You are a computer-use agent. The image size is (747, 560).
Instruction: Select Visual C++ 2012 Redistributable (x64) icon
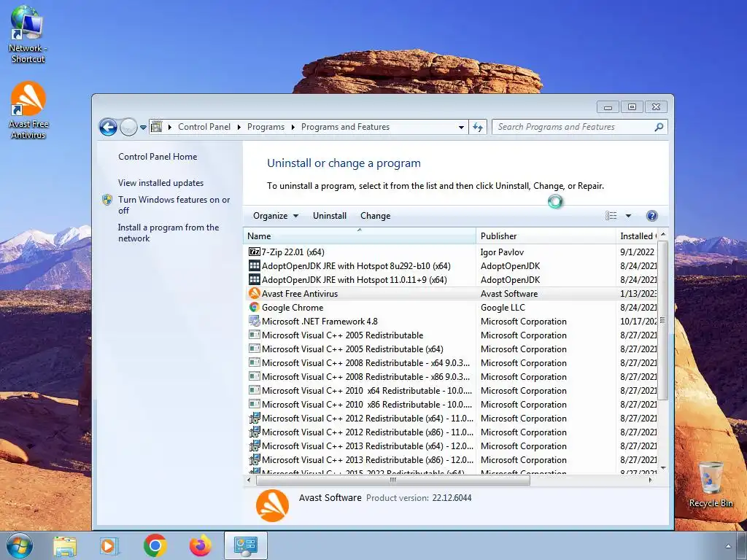coord(255,418)
